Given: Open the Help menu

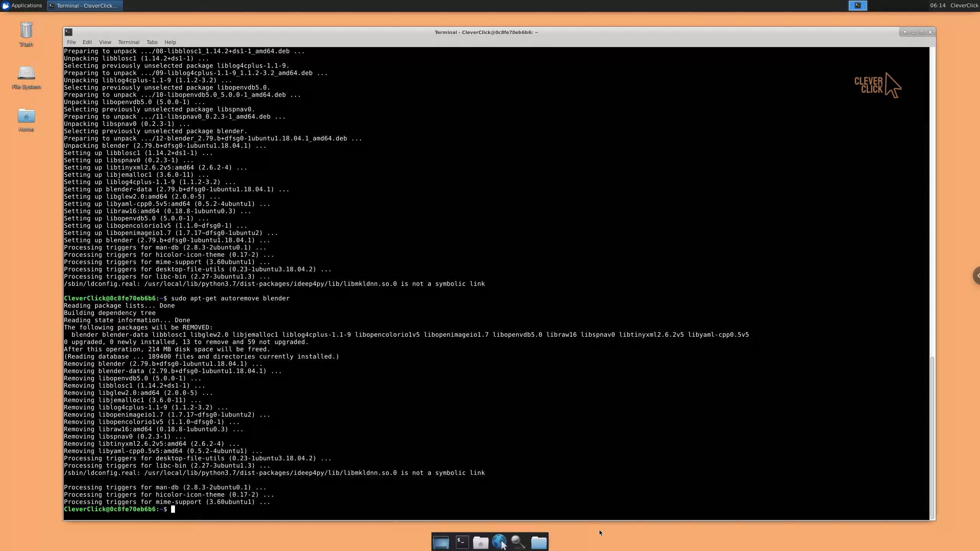Looking at the screenshot, I should (170, 42).
